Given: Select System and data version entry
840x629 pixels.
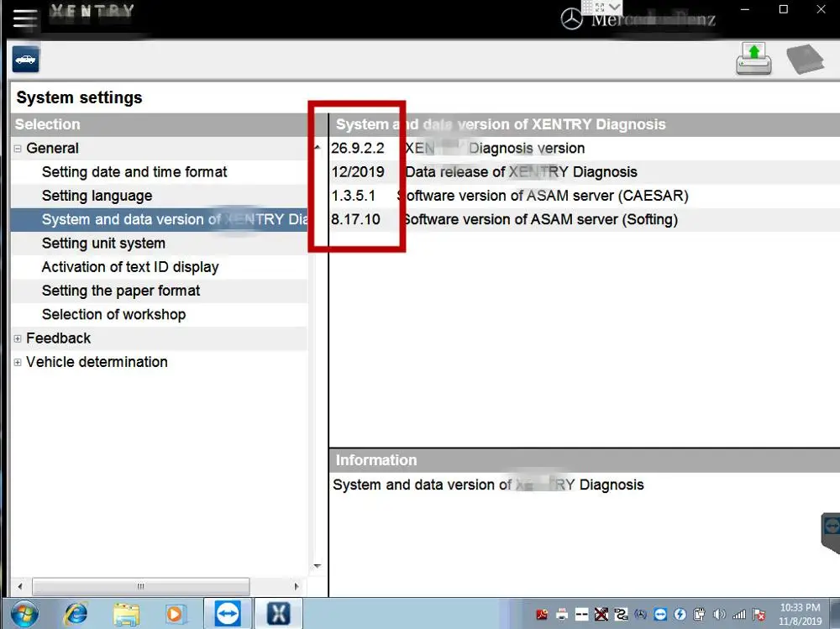Looking at the screenshot, I should click(159, 219).
